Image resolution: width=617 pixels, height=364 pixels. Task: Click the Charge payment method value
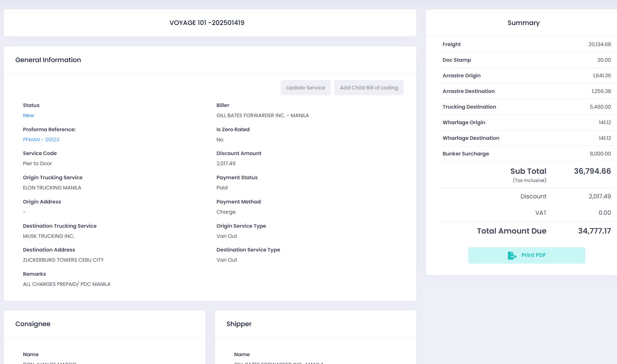(226, 212)
